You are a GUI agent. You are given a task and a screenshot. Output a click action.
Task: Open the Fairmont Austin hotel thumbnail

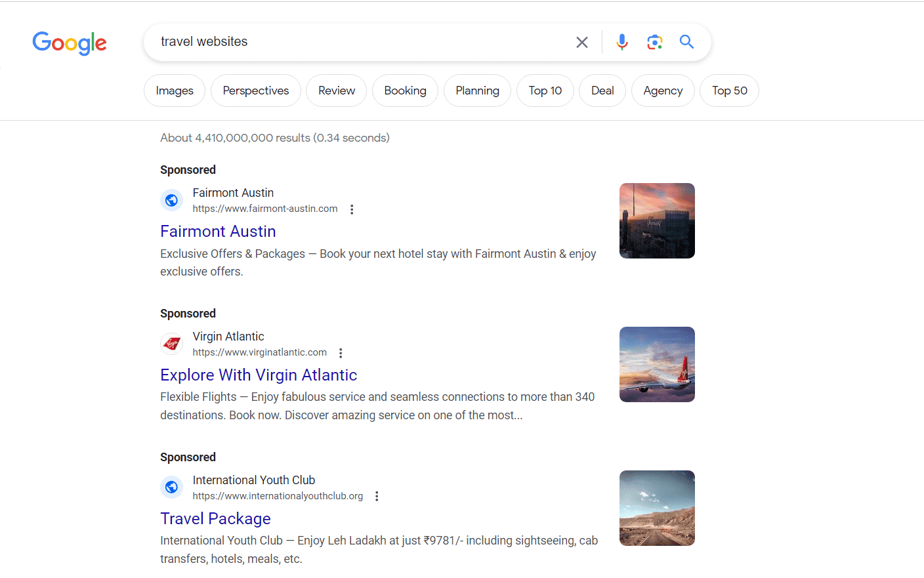tap(657, 220)
